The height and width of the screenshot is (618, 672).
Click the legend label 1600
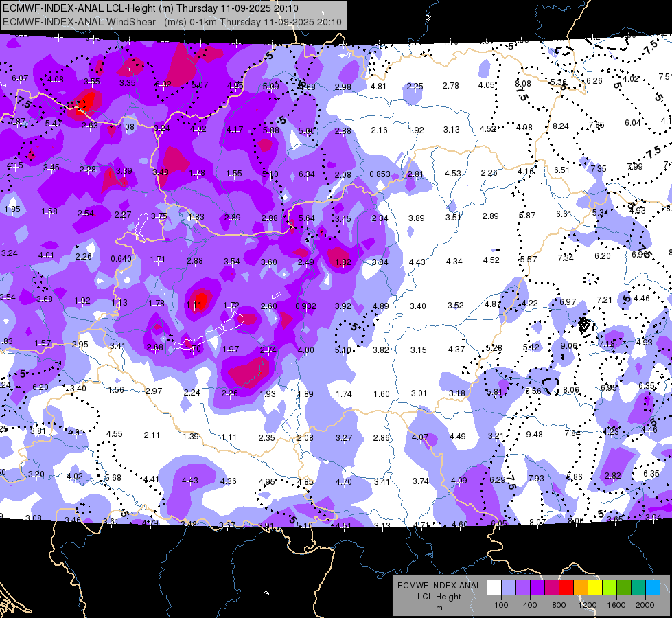(x=616, y=605)
